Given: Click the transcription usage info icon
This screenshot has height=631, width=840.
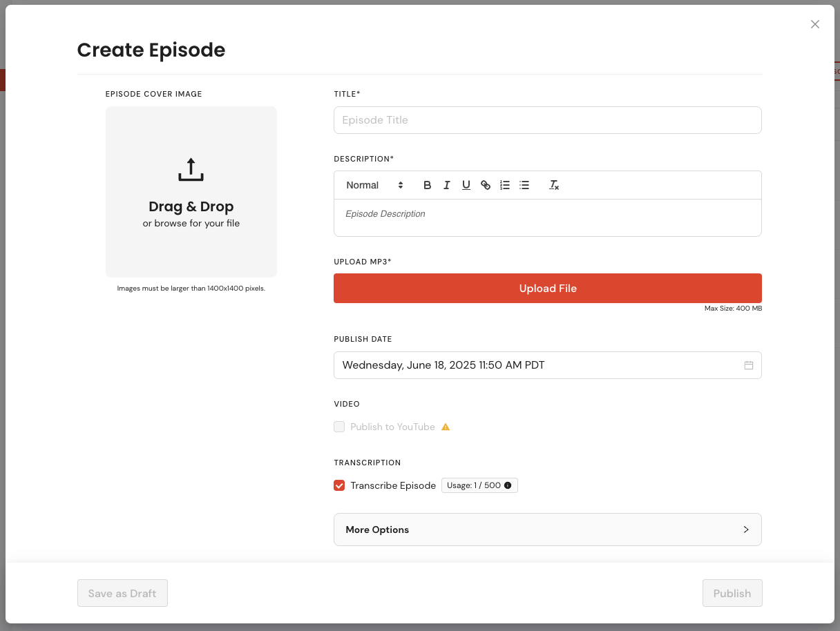Looking at the screenshot, I should pos(508,485).
